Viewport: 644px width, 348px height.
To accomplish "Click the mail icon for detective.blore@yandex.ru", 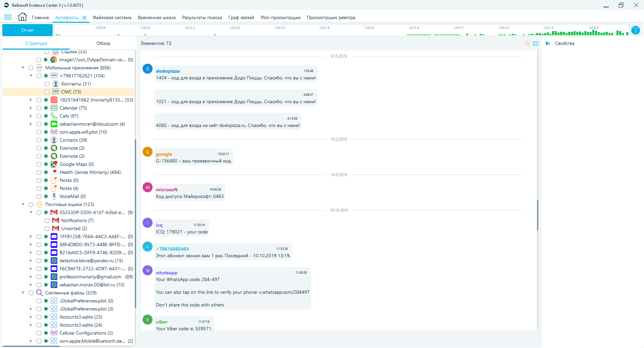I will 54,261.
